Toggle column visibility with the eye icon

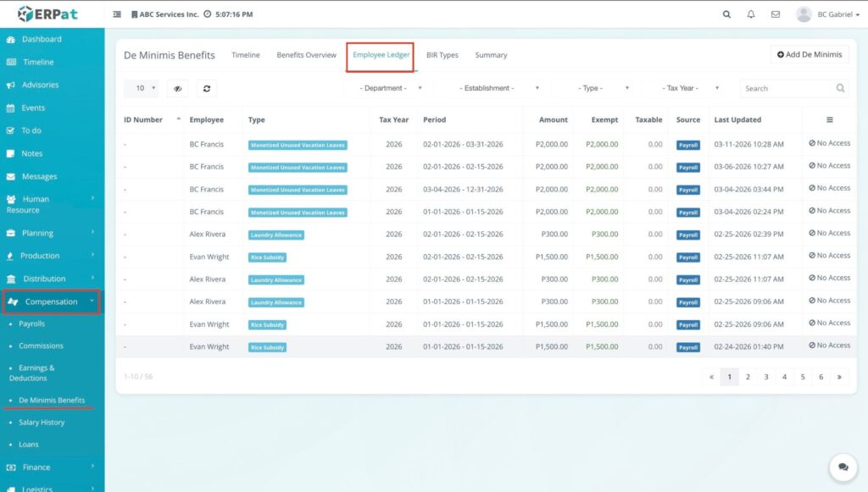[177, 88]
